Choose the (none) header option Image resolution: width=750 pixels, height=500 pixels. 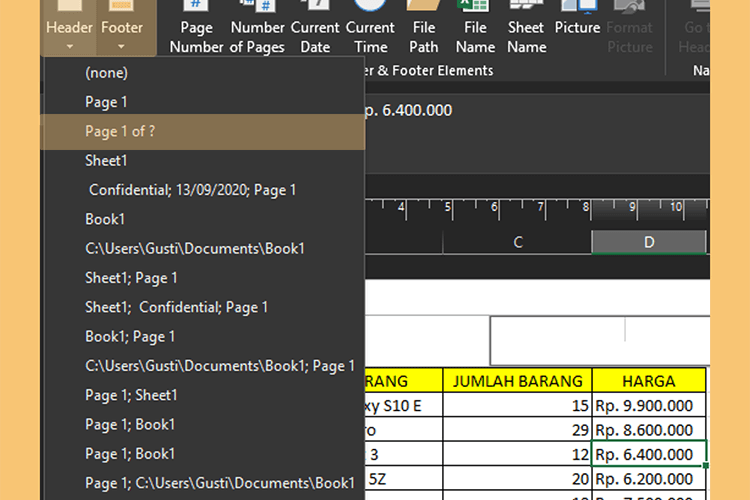coord(205,73)
